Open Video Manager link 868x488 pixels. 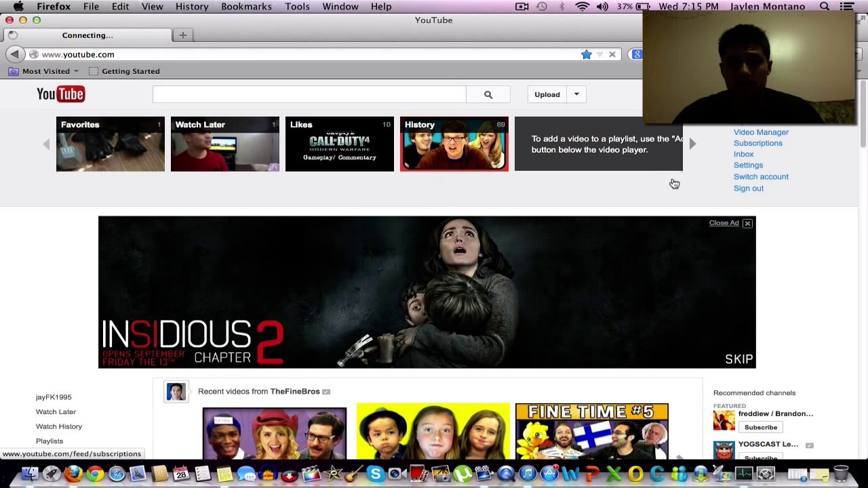761,132
